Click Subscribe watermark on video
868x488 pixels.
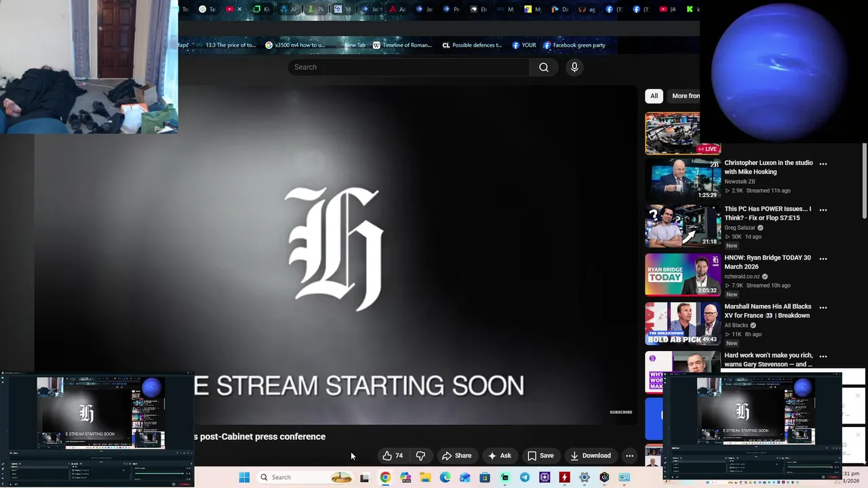pyautogui.click(x=620, y=412)
